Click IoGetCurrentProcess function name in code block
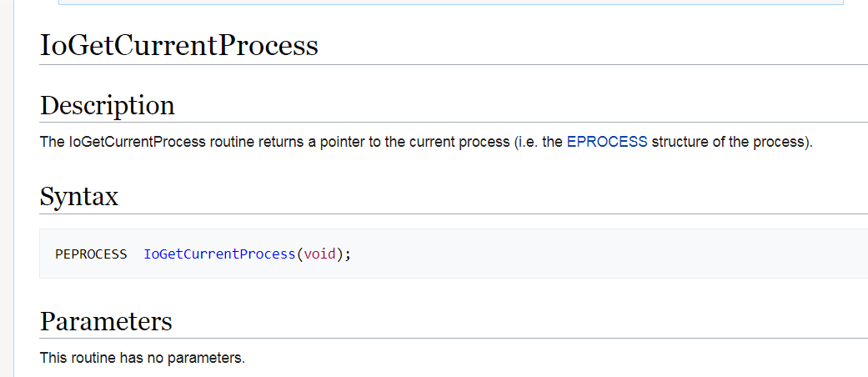The height and width of the screenshot is (377, 868). (219, 254)
